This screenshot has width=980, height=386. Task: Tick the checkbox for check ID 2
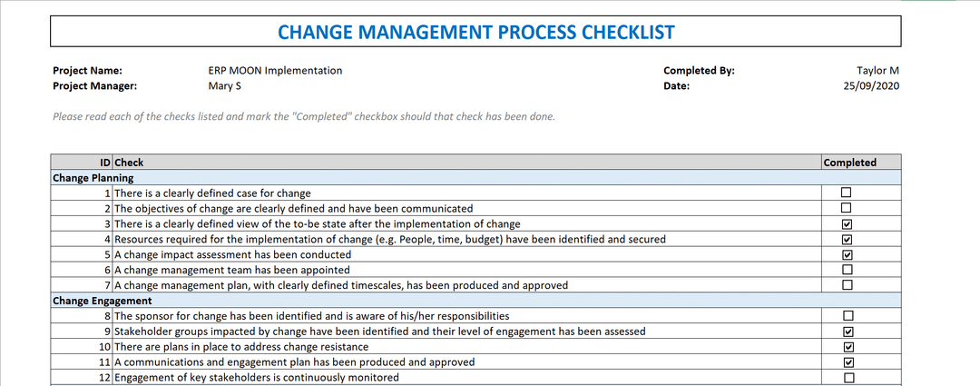847,208
